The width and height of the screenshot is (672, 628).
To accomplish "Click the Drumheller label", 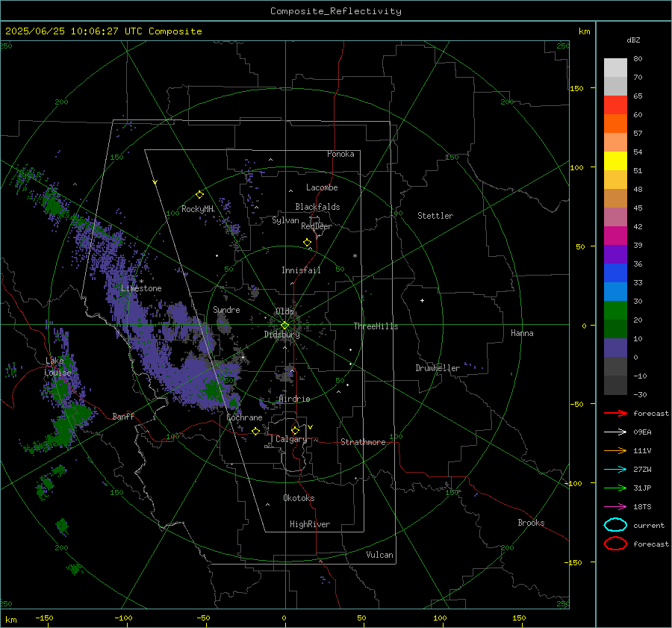I will pos(437,368).
